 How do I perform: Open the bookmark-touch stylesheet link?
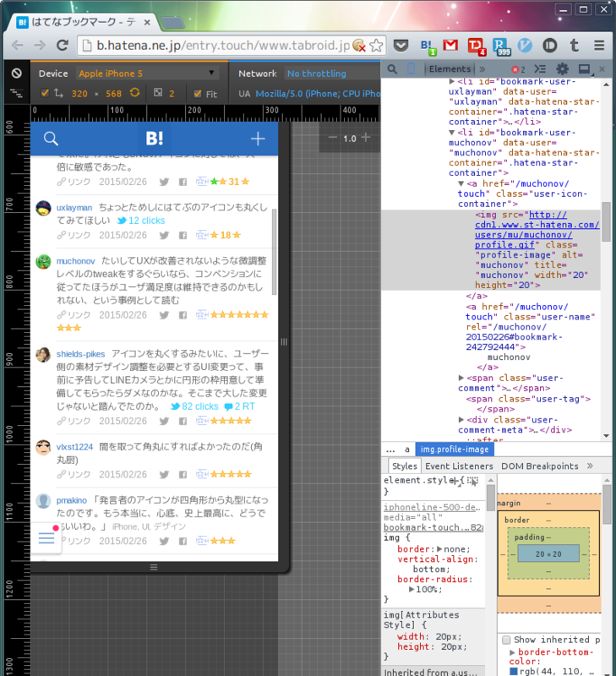(x=433, y=527)
